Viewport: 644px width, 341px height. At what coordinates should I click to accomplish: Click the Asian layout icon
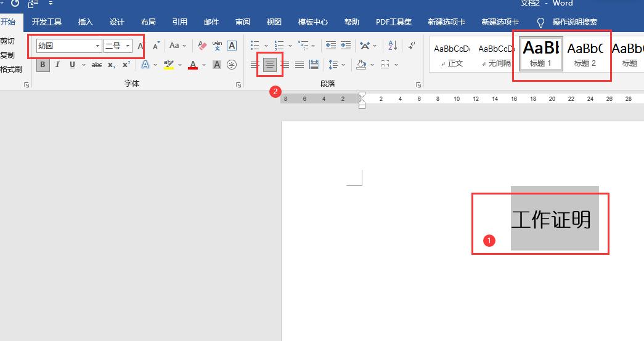(x=365, y=46)
